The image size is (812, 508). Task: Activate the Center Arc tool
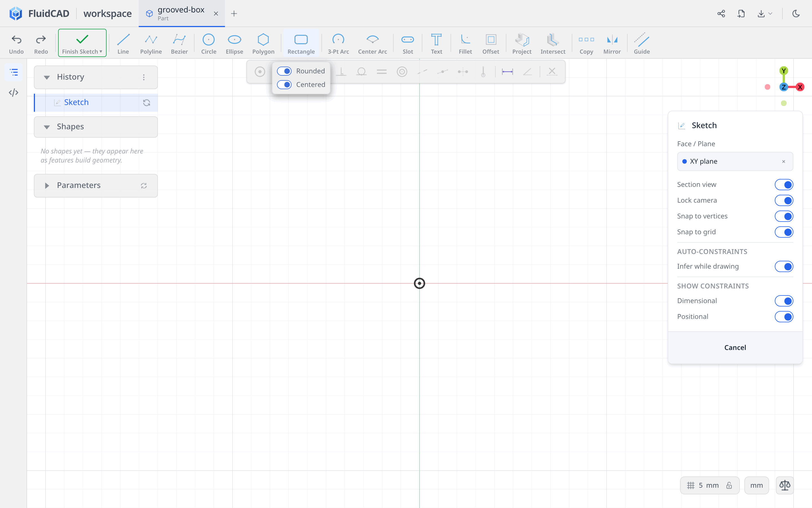372,43
